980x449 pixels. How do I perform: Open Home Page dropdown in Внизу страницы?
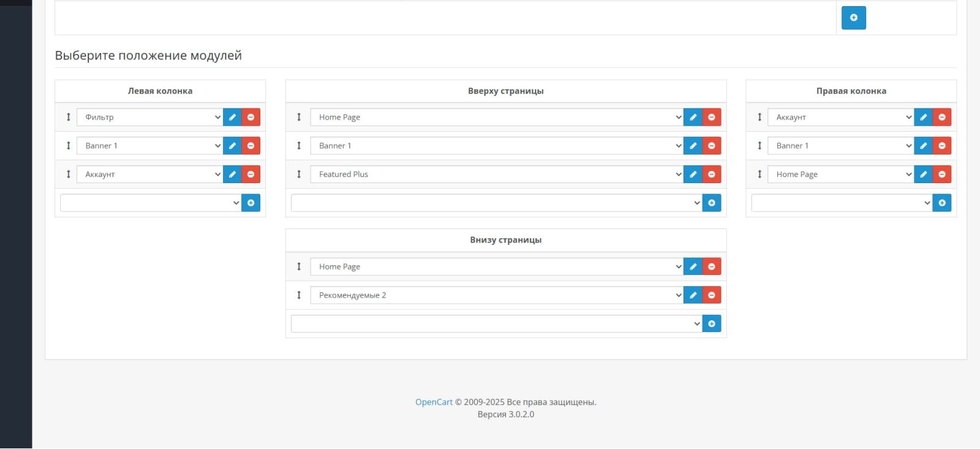[497, 266]
